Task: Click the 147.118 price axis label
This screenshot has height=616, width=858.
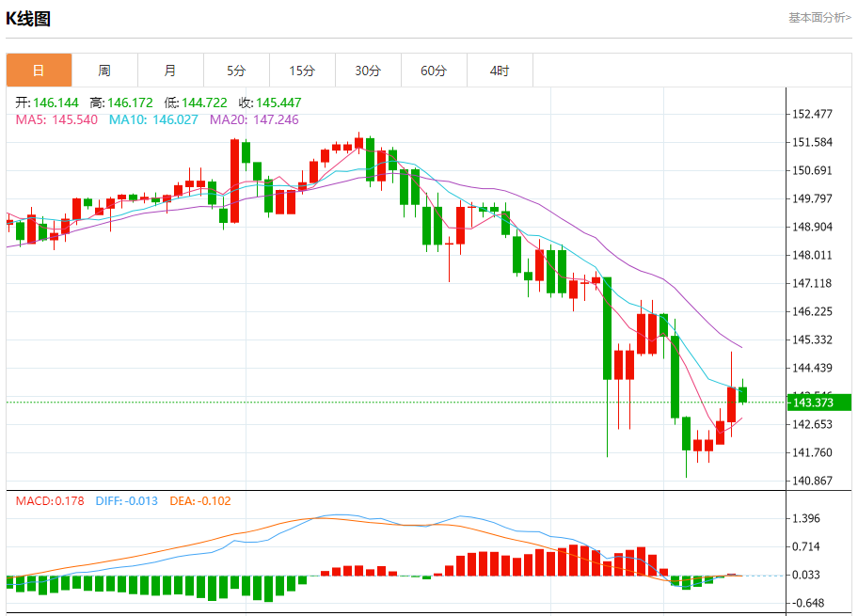Action: point(813,283)
